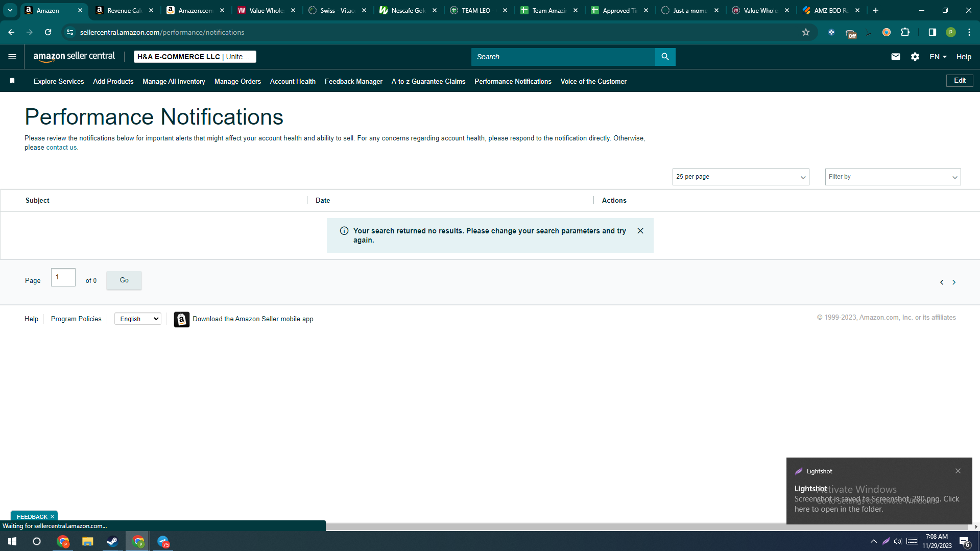This screenshot has height=551, width=980.
Task: Open Steam from the taskbar
Action: click(112, 541)
